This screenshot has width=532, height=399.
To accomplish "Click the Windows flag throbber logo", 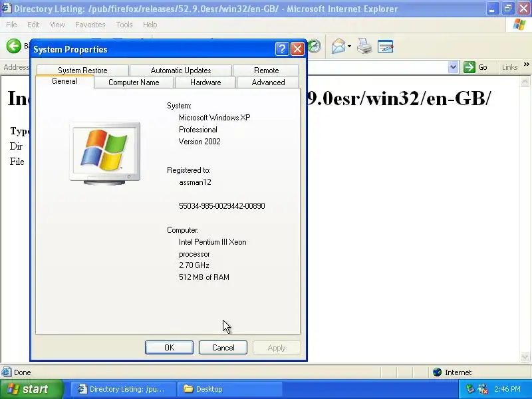I will (x=519, y=25).
